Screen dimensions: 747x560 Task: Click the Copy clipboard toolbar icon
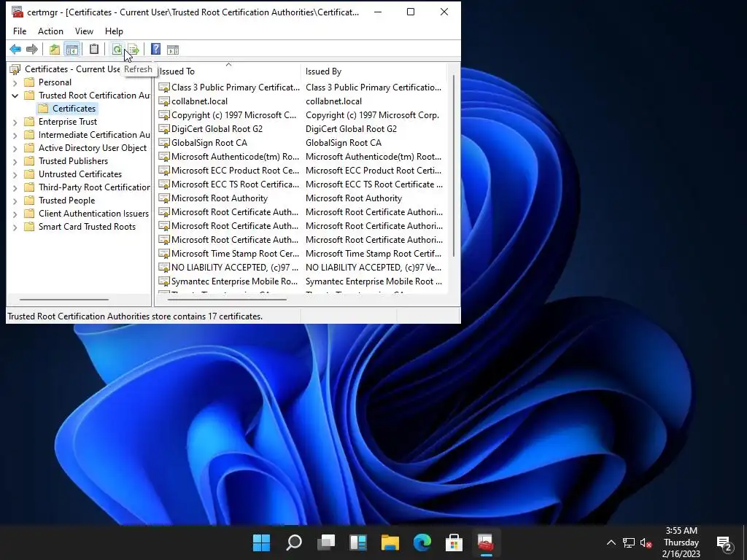[94, 49]
